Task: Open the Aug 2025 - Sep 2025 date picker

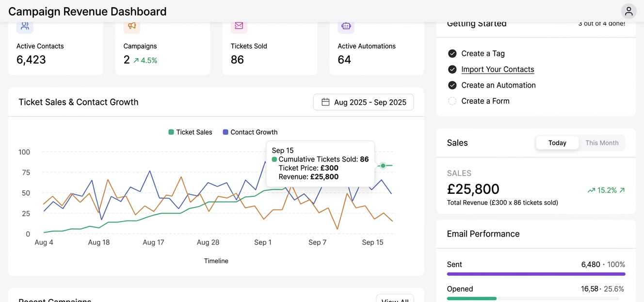Action: pyautogui.click(x=363, y=102)
